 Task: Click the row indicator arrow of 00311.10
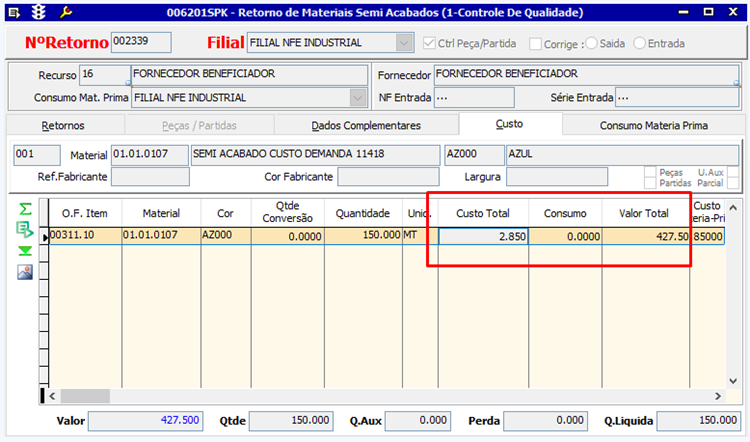coord(44,236)
